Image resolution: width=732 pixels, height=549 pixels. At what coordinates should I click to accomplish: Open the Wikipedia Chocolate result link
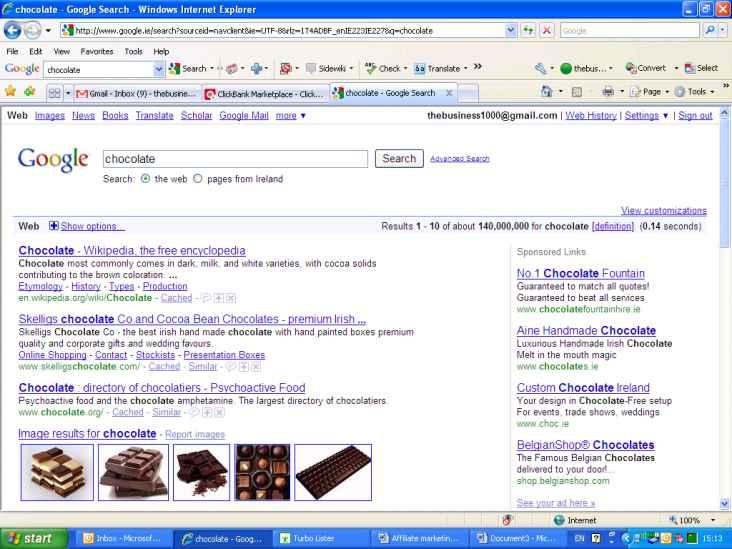[x=132, y=250]
